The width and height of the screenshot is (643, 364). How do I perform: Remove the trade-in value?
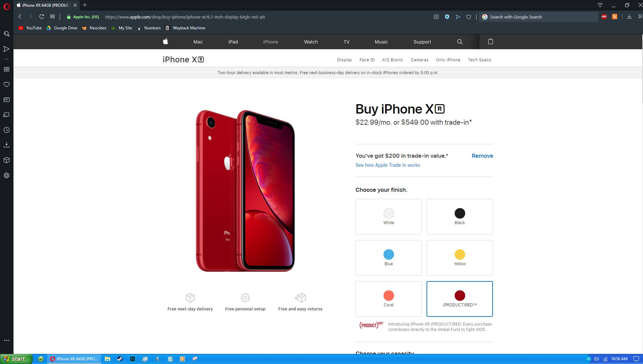pos(482,156)
